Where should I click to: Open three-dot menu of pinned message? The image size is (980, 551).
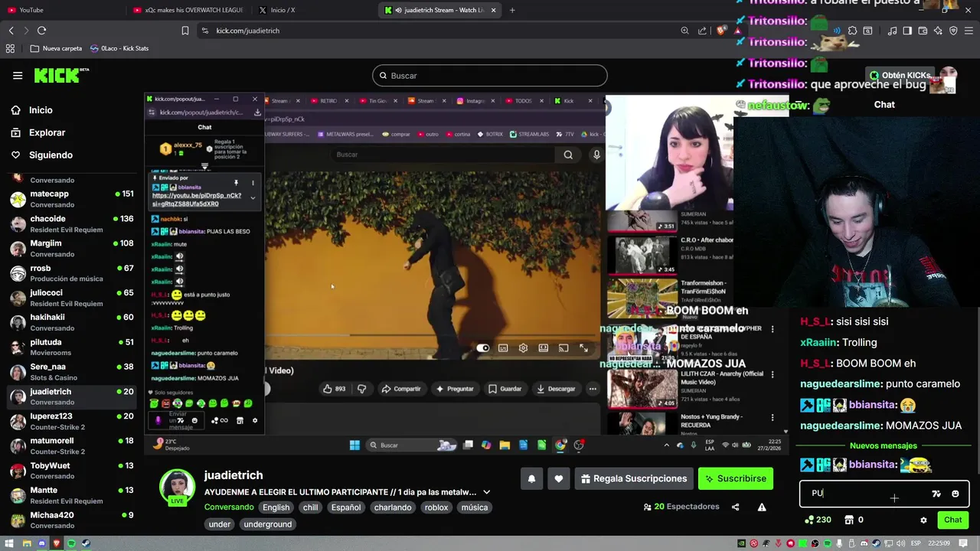pos(253,183)
